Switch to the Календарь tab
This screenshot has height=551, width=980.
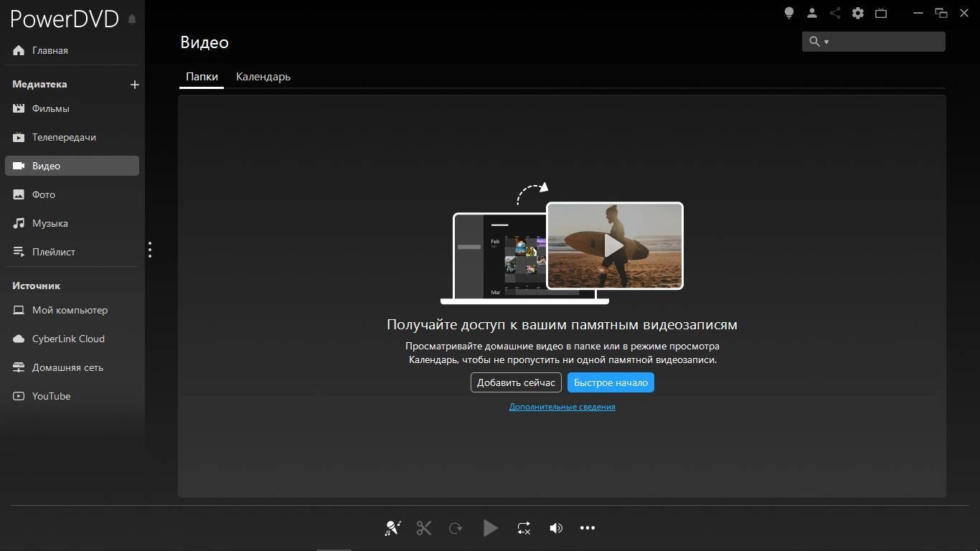pyautogui.click(x=263, y=77)
